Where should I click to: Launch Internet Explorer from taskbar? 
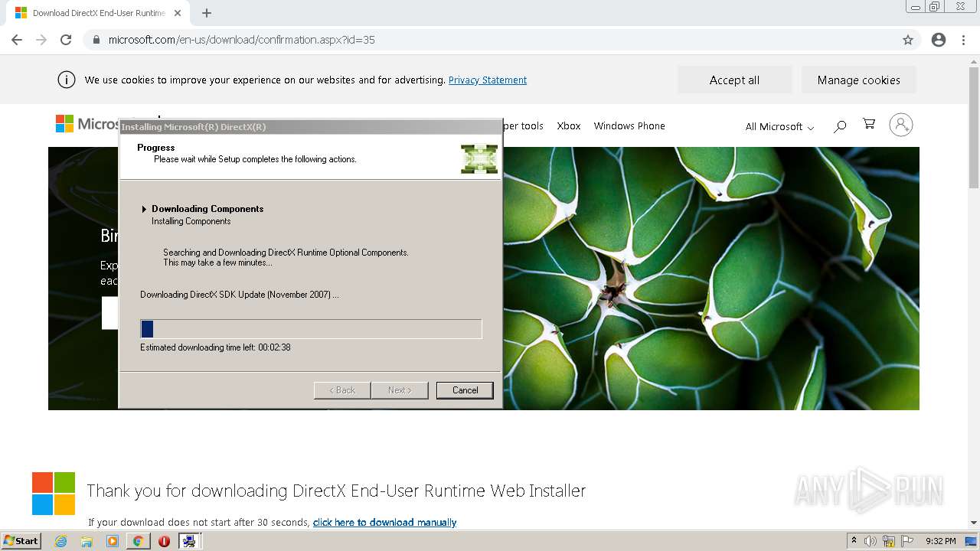[60, 541]
